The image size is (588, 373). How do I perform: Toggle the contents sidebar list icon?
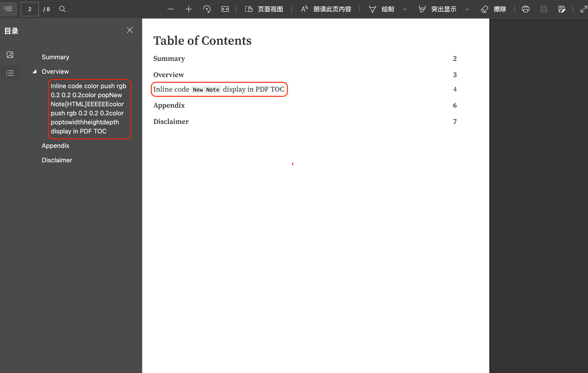click(8, 9)
